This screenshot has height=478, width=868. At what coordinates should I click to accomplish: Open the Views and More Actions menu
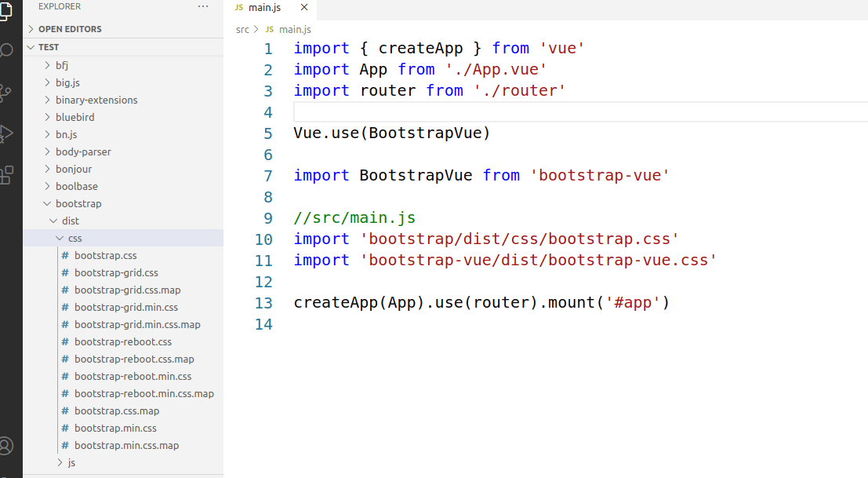click(202, 6)
